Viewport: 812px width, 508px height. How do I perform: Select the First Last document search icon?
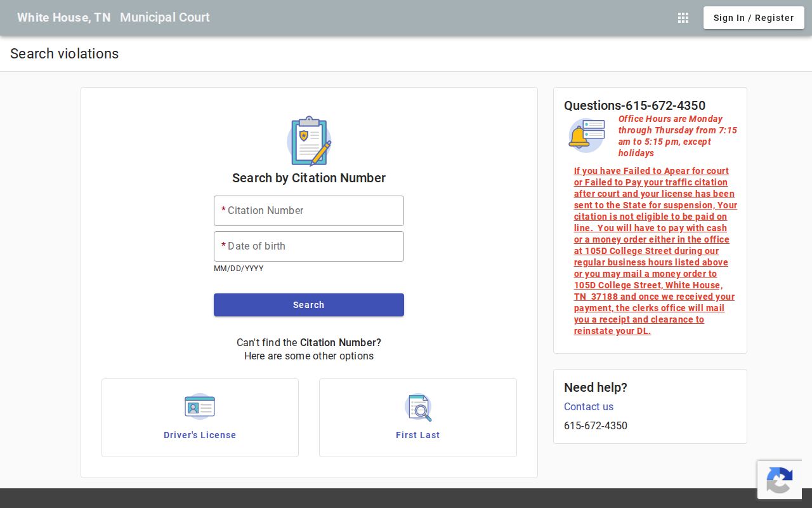point(418,407)
